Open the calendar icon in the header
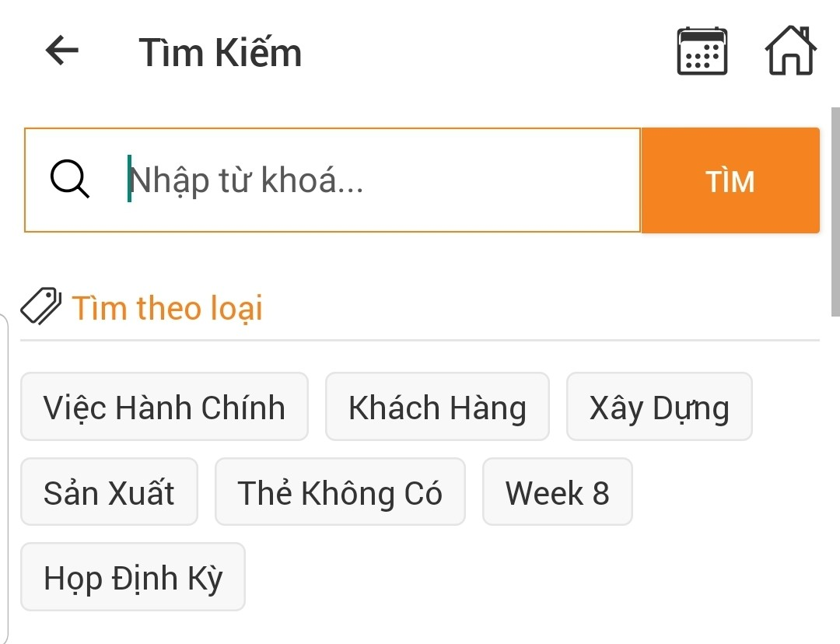 pyautogui.click(x=701, y=51)
